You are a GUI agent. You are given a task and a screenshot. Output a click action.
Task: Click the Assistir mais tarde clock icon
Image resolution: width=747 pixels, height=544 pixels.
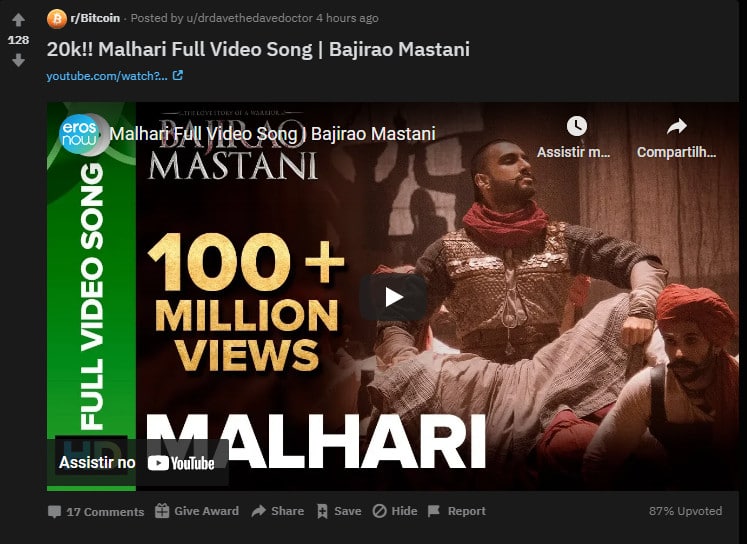576,126
